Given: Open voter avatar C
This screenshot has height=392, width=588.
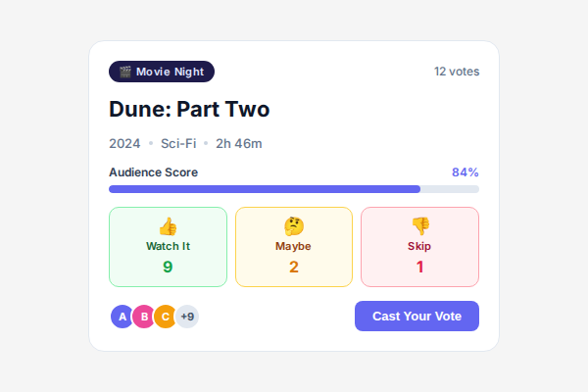Looking at the screenshot, I should (165, 317).
